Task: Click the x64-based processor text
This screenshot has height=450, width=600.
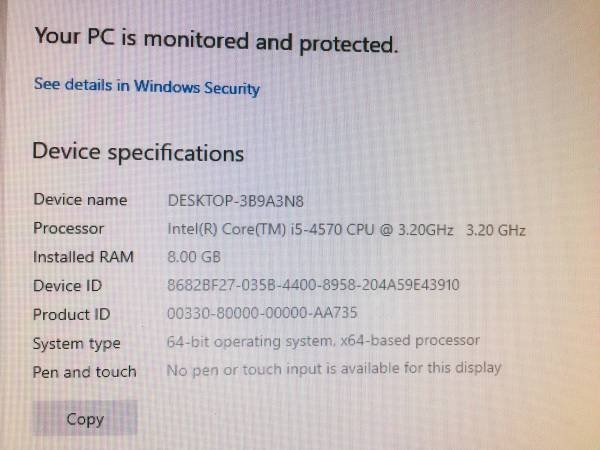Action: pyautogui.click(x=410, y=340)
